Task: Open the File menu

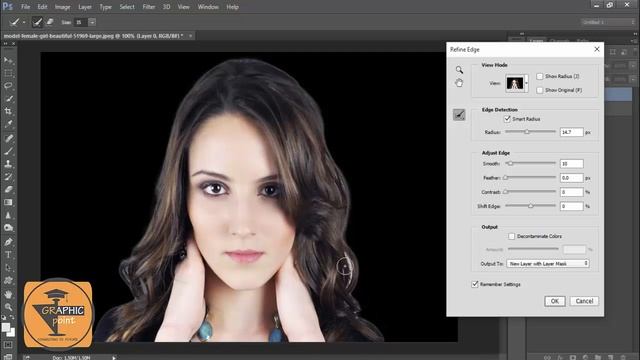Action: (25, 7)
